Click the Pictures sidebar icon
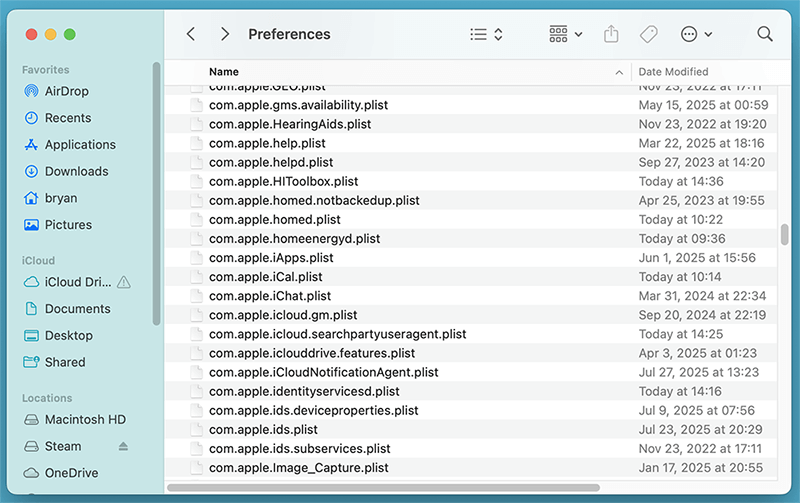 (31, 224)
